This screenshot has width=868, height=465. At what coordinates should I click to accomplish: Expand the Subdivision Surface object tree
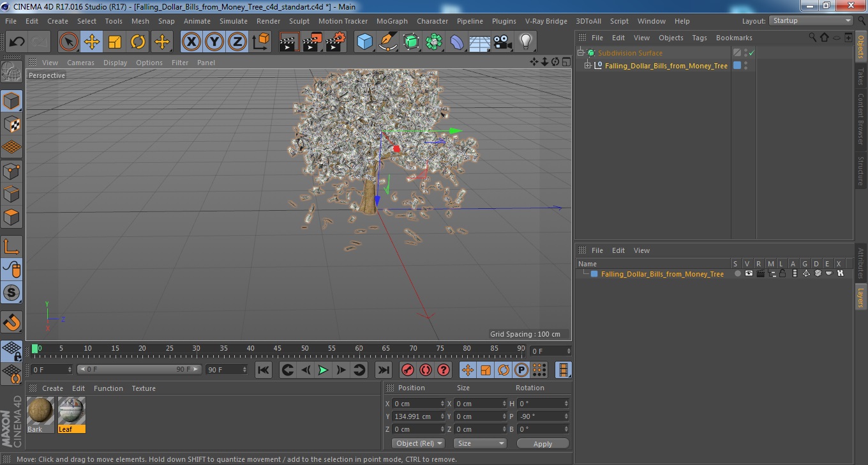tap(581, 53)
